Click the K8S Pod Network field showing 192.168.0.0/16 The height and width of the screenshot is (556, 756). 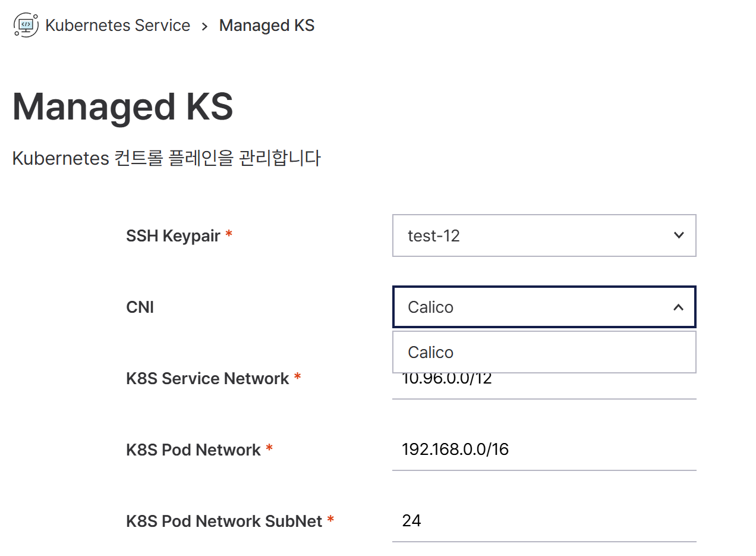[544, 450]
